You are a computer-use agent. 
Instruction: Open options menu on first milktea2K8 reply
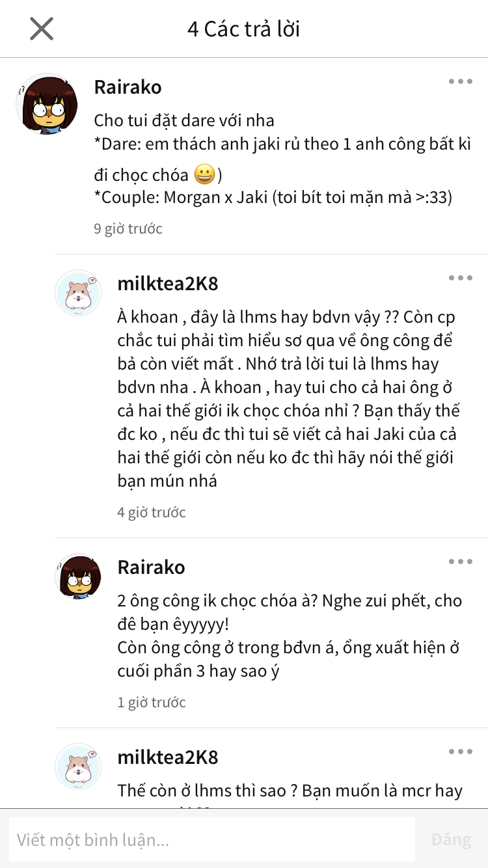(x=460, y=278)
